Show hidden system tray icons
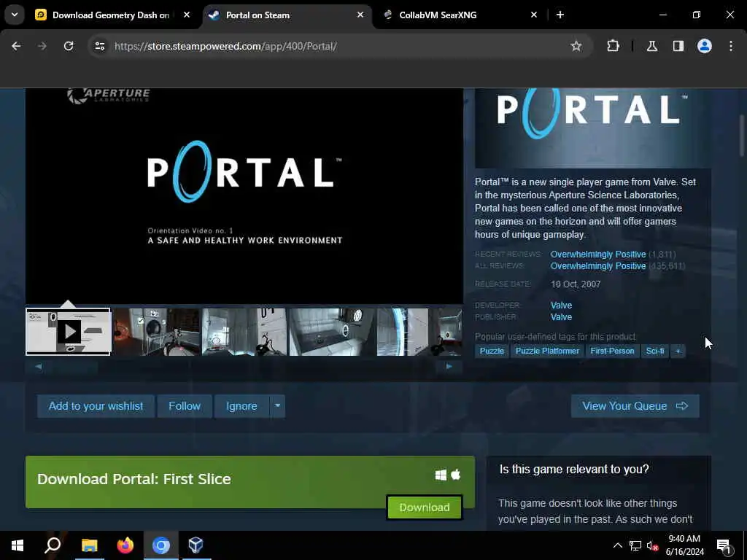The image size is (747, 560). [x=617, y=545]
